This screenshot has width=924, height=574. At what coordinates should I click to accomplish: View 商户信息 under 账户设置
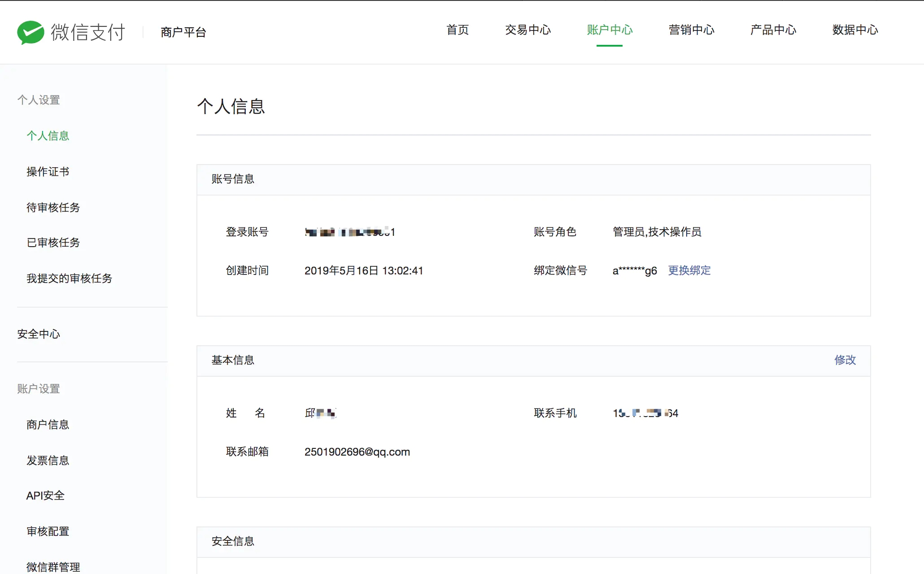coord(48,425)
